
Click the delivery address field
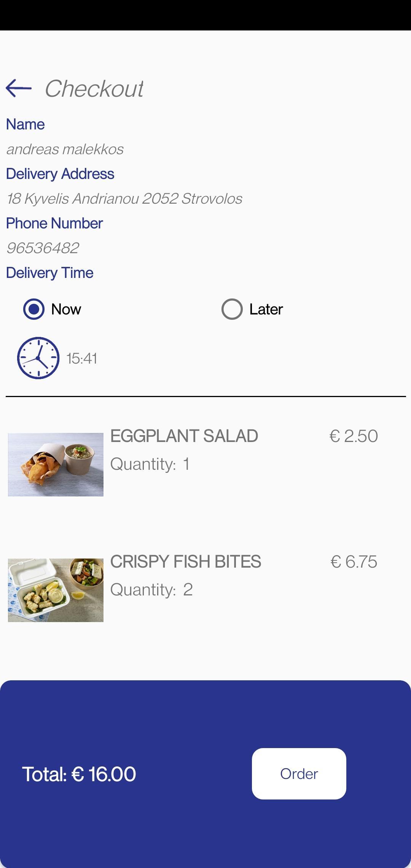(x=124, y=199)
